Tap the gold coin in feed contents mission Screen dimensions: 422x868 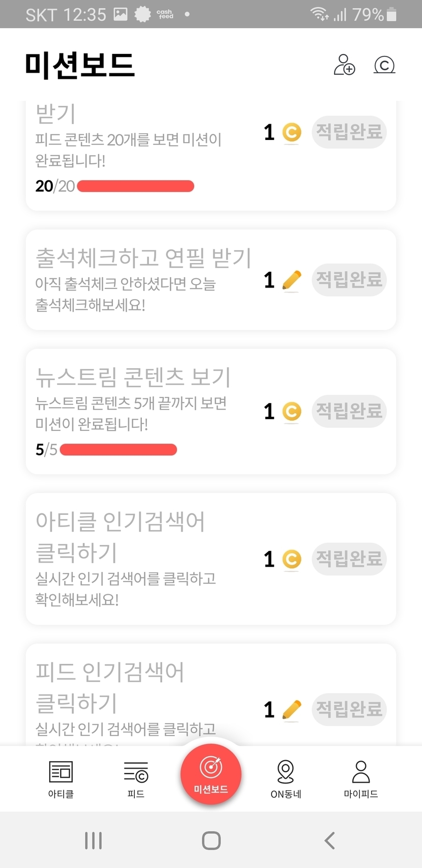(x=291, y=132)
